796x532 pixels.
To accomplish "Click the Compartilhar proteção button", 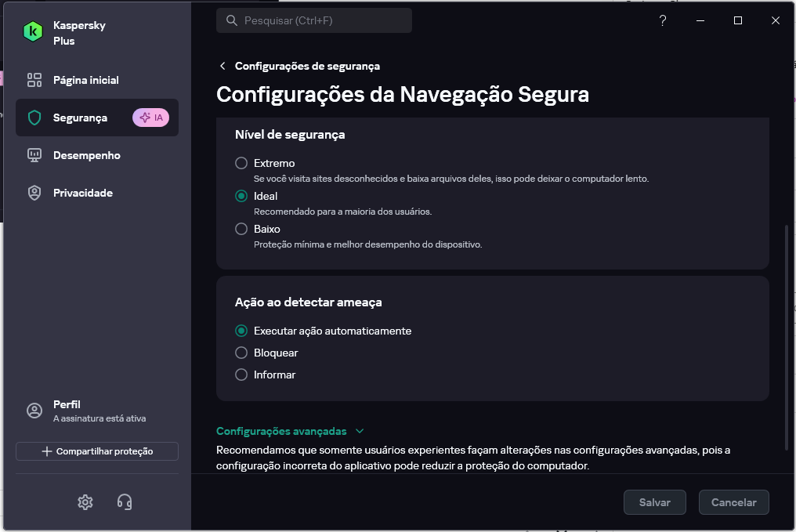I will pos(97,451).
